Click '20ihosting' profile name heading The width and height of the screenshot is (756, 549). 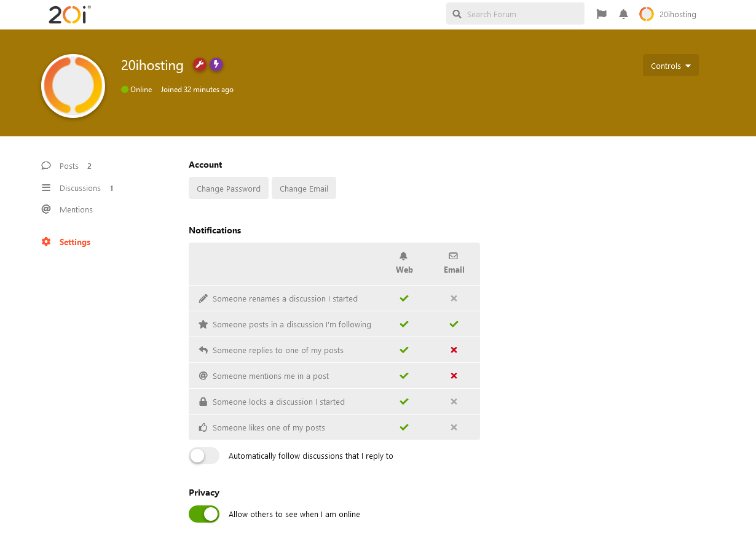(152, 65)
